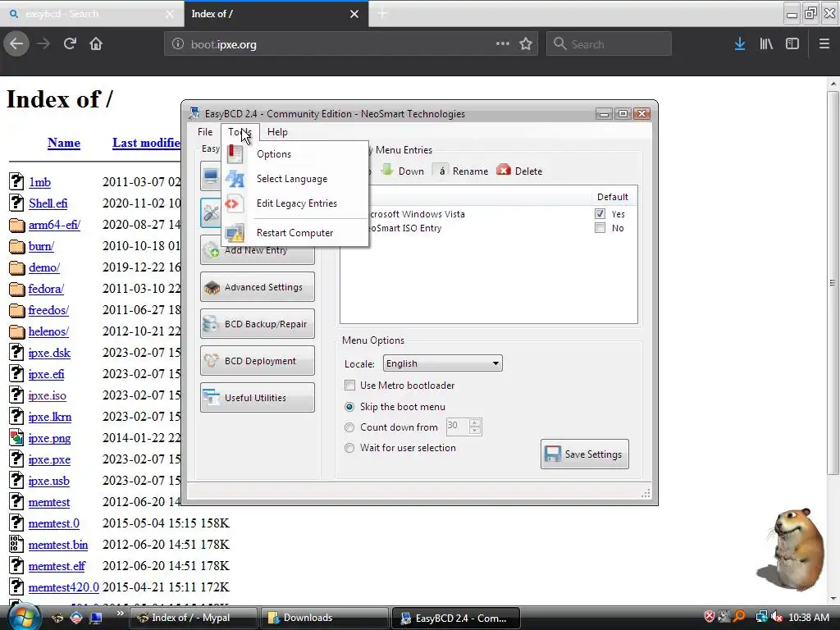Enable Use Metro bootloader checkbox
This screenshot has width=840, height=630.
pos(349,386)
